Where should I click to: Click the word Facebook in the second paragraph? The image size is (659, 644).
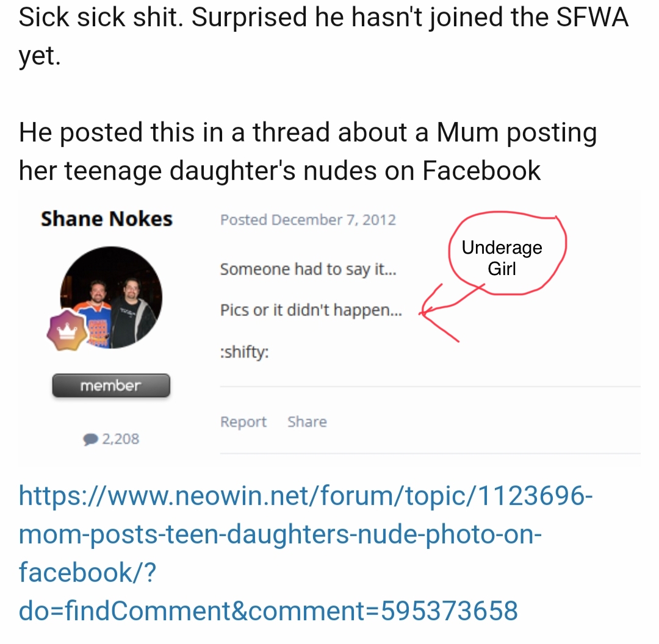click(x=481, y=171)
